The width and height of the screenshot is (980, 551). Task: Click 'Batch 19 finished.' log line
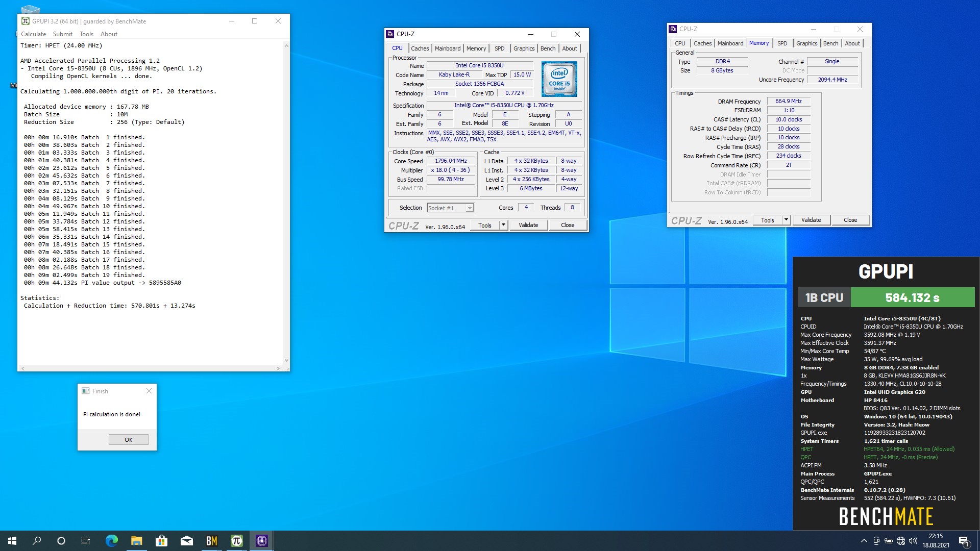click(x=84, y=275)
